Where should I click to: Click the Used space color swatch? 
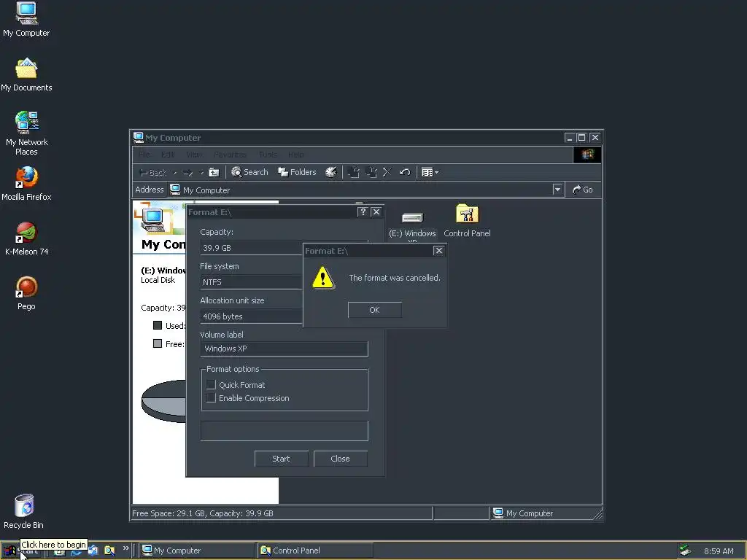pyautogui.click(x=158, y=326)
